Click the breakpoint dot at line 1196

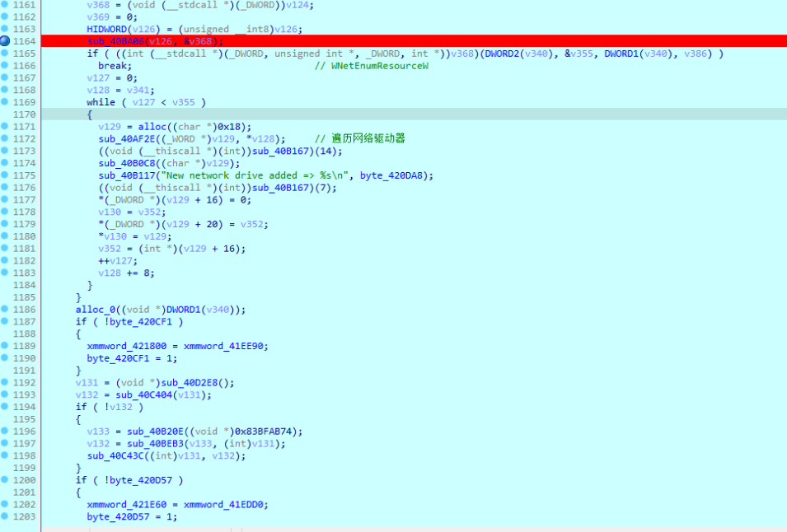click(x=4, y=431)
